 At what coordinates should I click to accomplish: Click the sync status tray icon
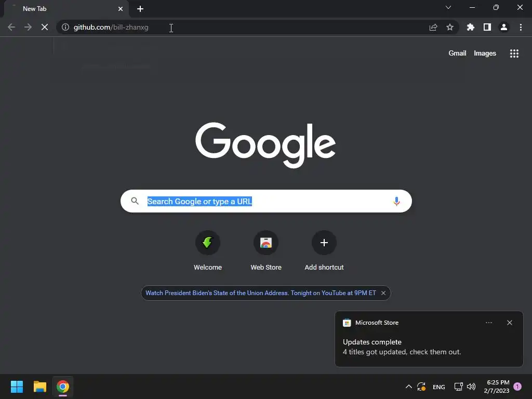[421, 387]
